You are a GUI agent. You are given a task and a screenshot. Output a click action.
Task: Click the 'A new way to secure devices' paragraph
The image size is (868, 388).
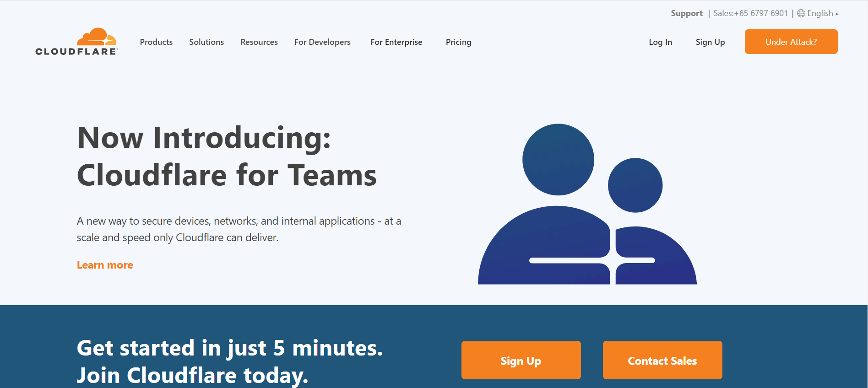[239, 229]
